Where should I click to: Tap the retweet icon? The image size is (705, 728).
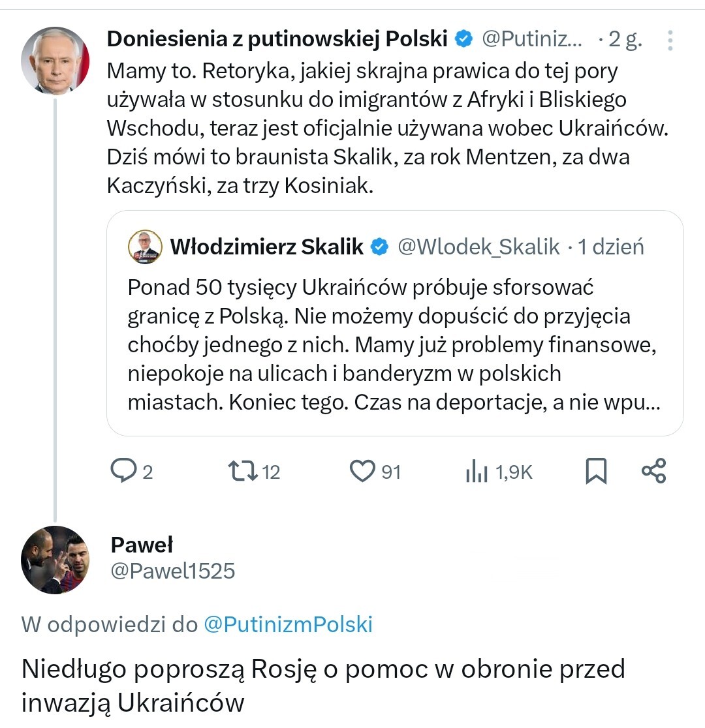tap(242, 470)
